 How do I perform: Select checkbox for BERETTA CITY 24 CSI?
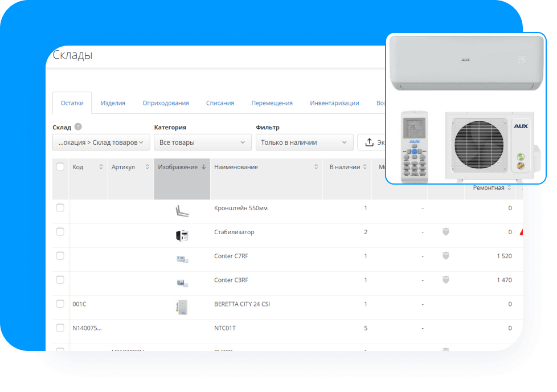pos(60,304)
